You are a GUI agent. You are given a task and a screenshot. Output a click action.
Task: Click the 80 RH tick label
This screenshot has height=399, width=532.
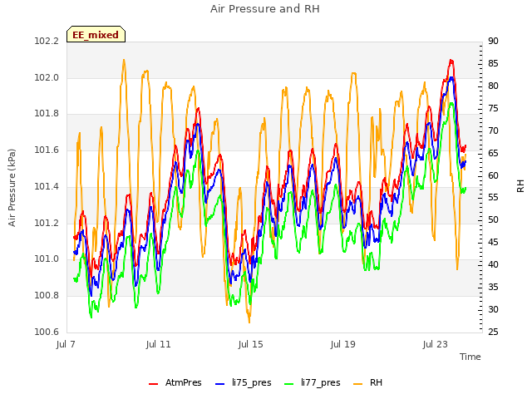(493, 86)
